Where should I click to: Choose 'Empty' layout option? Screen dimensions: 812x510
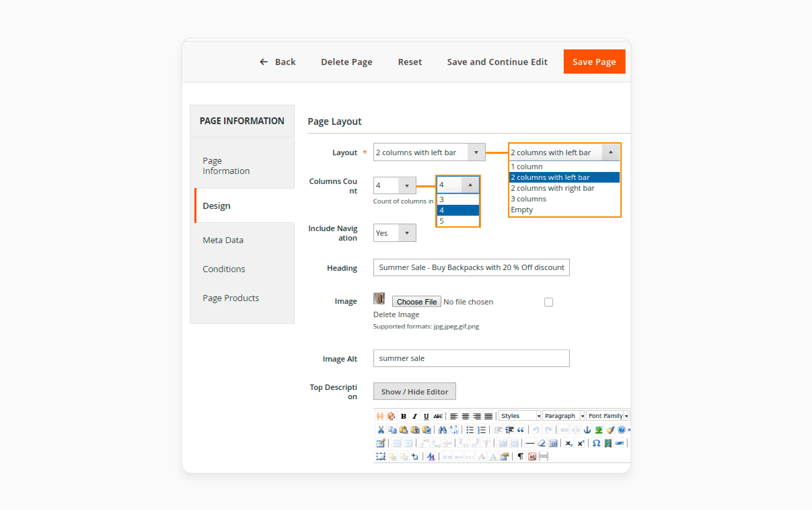(564, 210)
